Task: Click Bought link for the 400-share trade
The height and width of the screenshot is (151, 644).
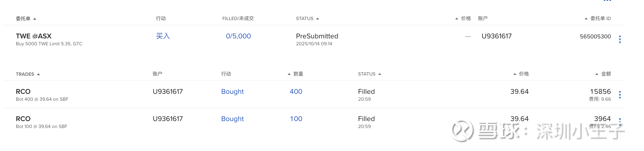Action: tap(232, 92)
